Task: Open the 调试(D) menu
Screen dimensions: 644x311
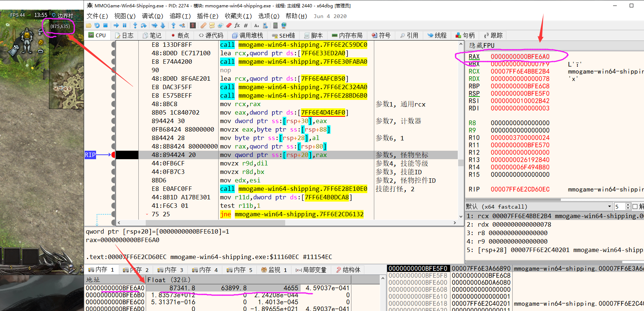Action: tap(152, 16)
